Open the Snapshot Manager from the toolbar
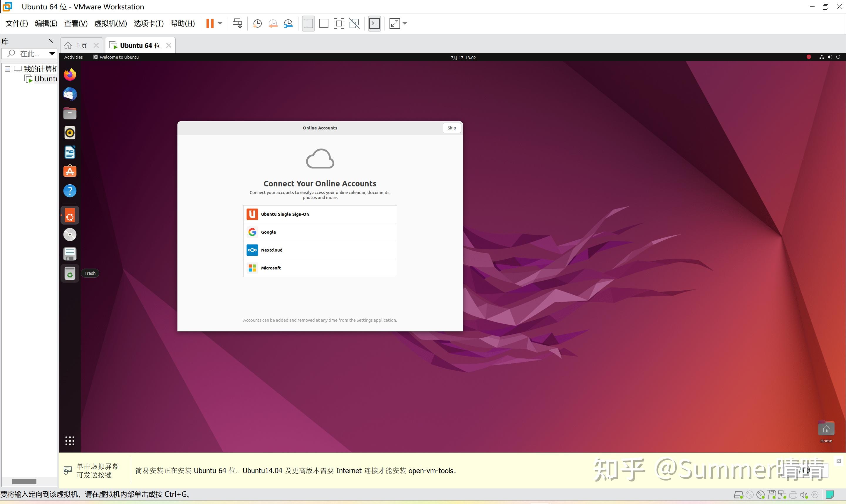 coord(288,23)
